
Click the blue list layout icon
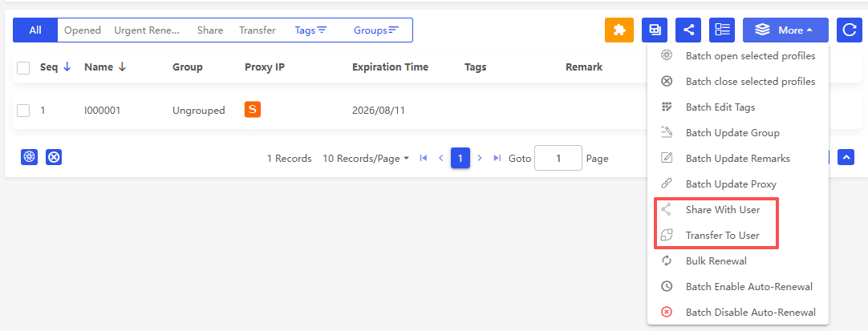click(x=722, y=30)
